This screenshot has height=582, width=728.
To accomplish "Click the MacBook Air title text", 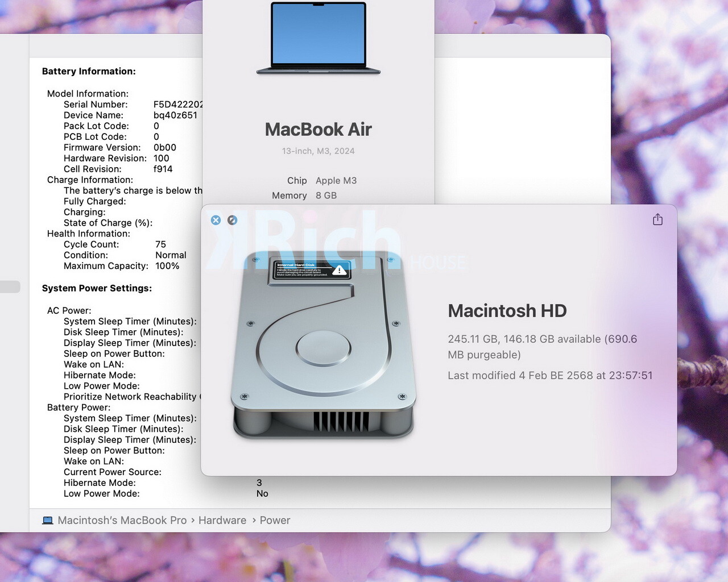I will coord(318,130).
